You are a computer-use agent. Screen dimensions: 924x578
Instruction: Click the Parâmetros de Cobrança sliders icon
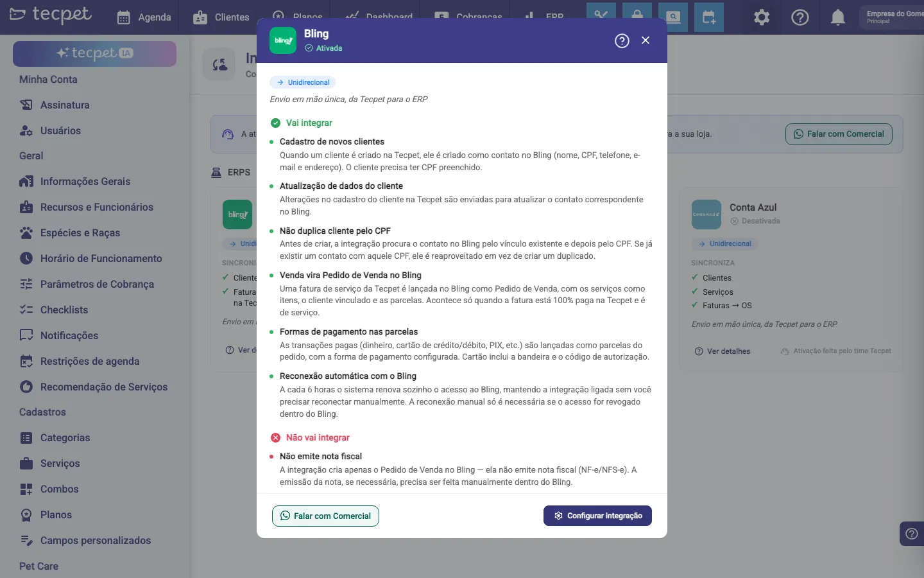coord(26,284)
